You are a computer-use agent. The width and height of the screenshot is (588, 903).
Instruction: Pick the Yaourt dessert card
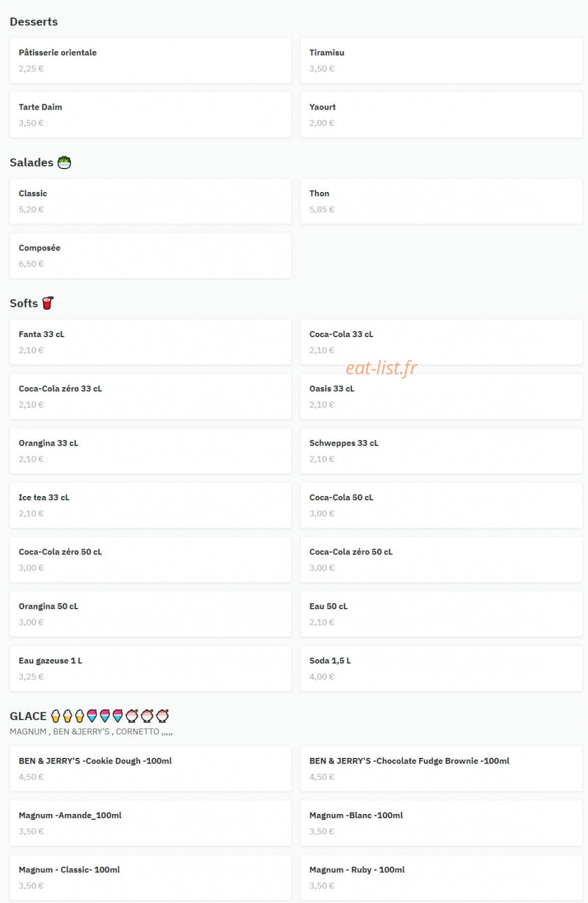click(441, 114)
